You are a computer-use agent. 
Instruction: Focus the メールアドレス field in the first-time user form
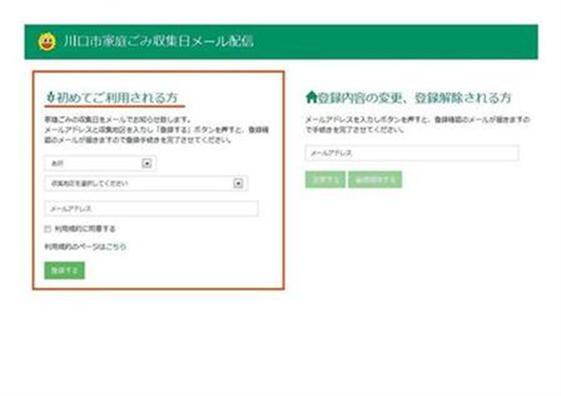(151, 209)
